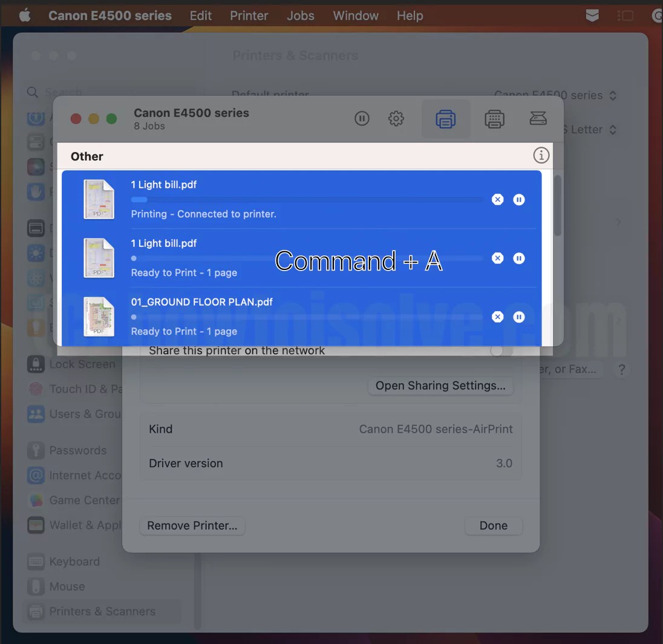This screenshot has width=663, height=644.
Task: Open the Apple menu
Action: coord(25,16)
